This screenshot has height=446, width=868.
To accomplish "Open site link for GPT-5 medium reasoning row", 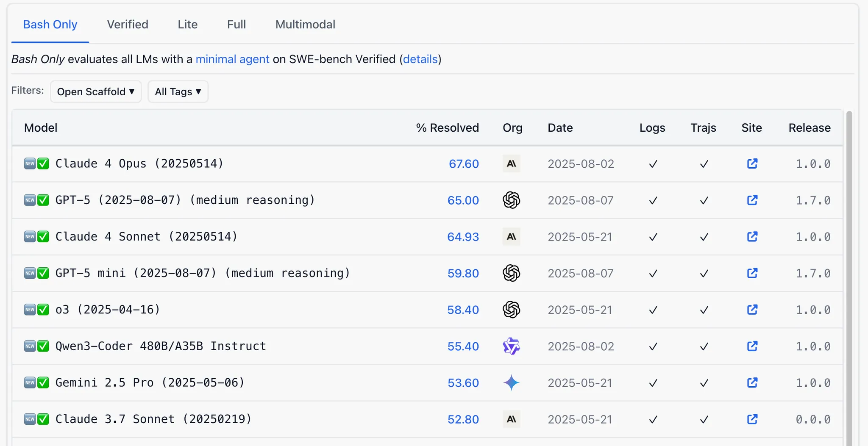I will click(752, 200).
